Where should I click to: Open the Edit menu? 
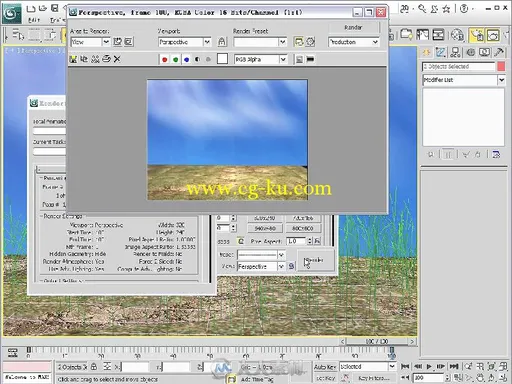(34, 20)
